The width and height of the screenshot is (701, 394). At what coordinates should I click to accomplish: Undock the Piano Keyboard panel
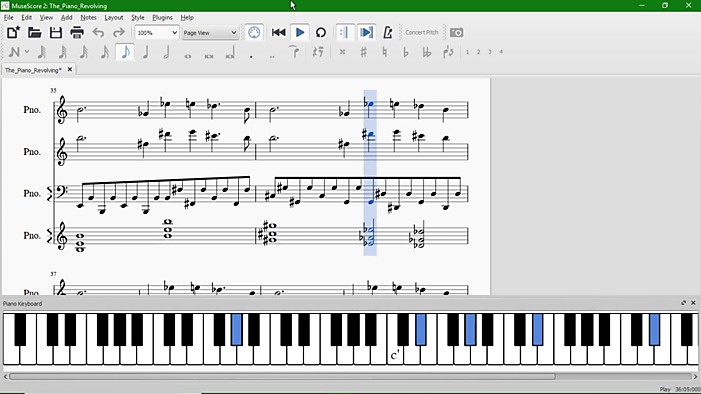tap(683, 303)
